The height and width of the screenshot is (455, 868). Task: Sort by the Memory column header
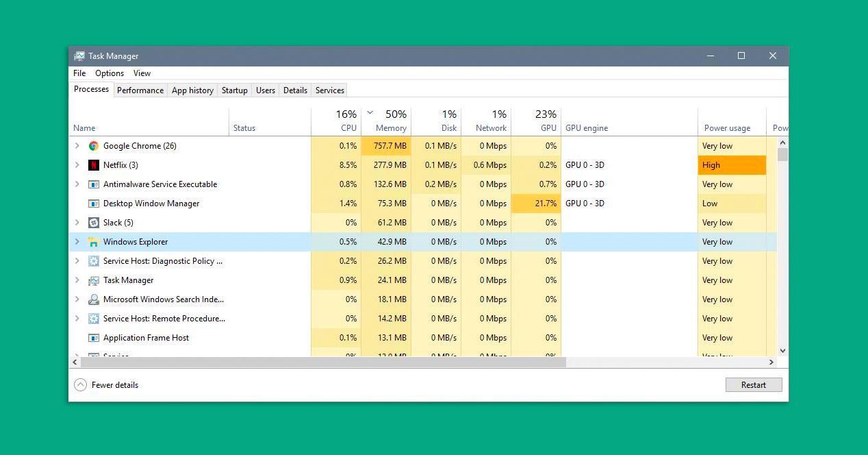[386, 121]
